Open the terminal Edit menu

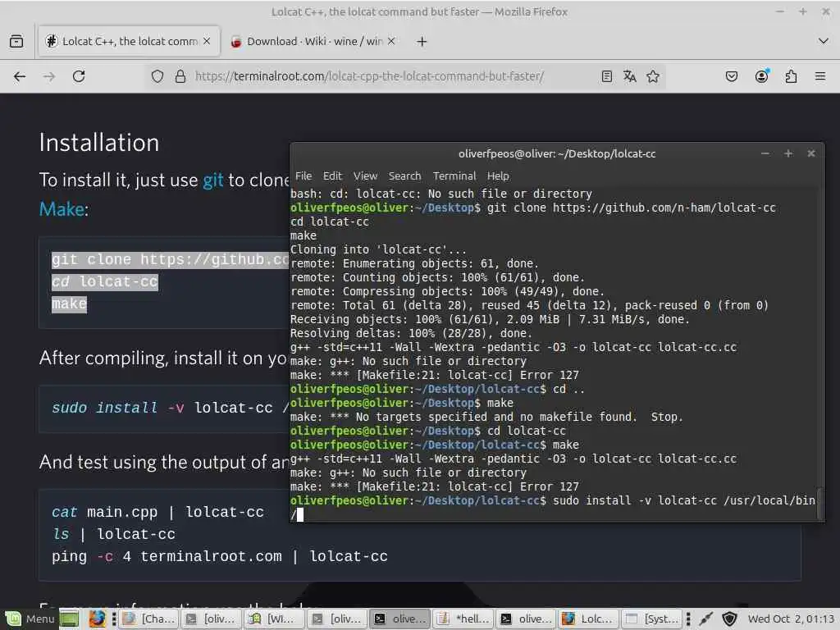click(332, 176)
